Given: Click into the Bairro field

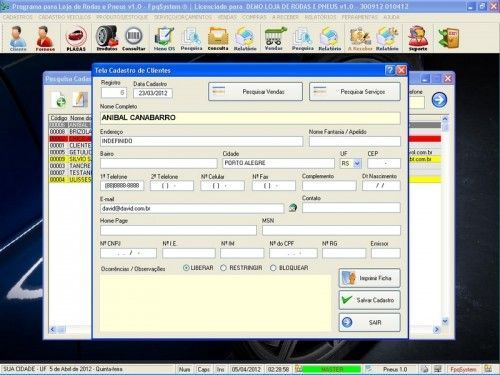Looking at the screenshot, I should tap(158, 163).
